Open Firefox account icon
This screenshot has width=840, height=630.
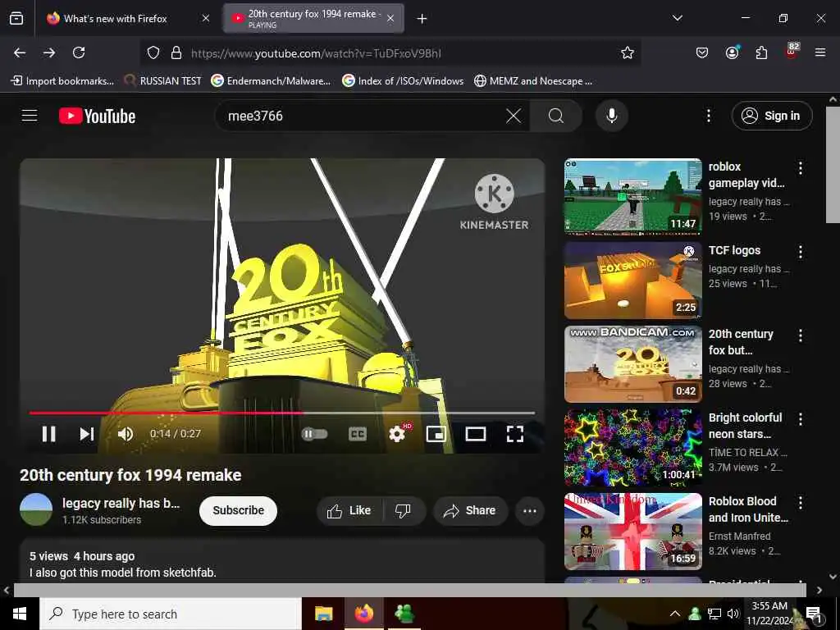[x=732, y=52]
